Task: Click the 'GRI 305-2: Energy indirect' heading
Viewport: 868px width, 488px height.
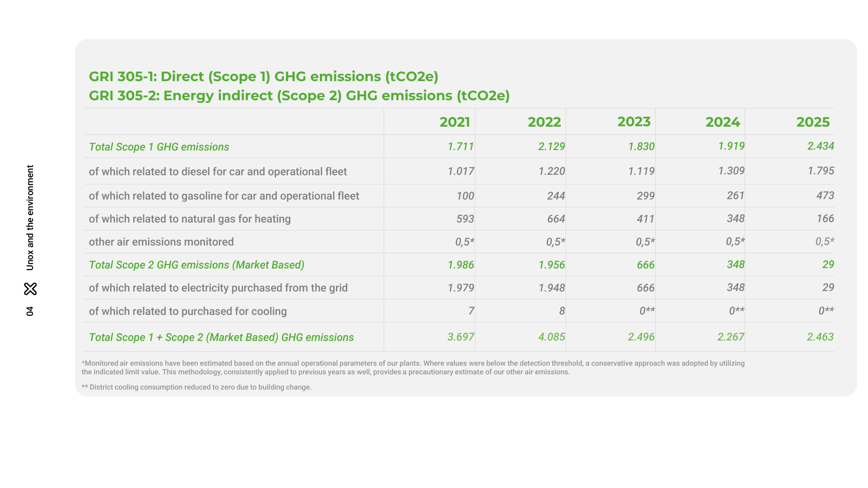Action: (x=299, y=96)
